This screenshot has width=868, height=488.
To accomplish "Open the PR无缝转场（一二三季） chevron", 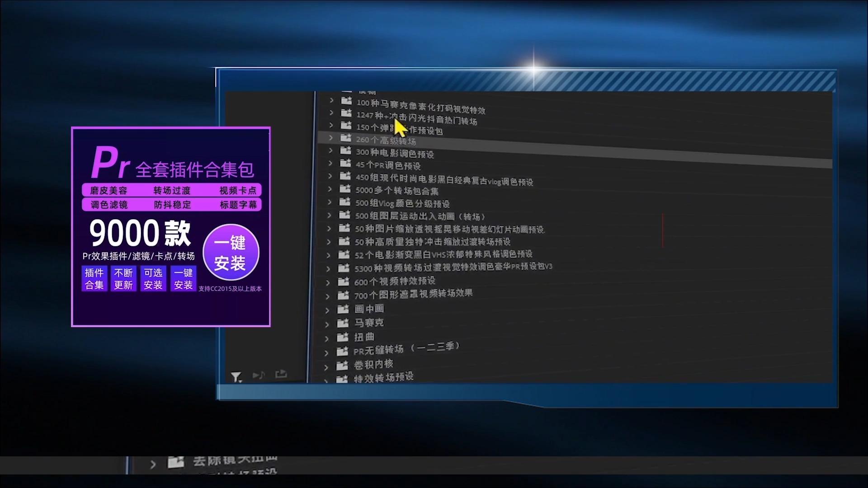I will pyautogui.click(x=326, y=352).
